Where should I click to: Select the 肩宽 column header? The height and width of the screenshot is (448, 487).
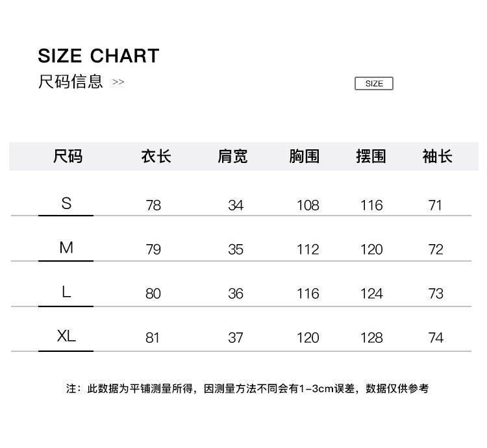(x=232, y=156)
